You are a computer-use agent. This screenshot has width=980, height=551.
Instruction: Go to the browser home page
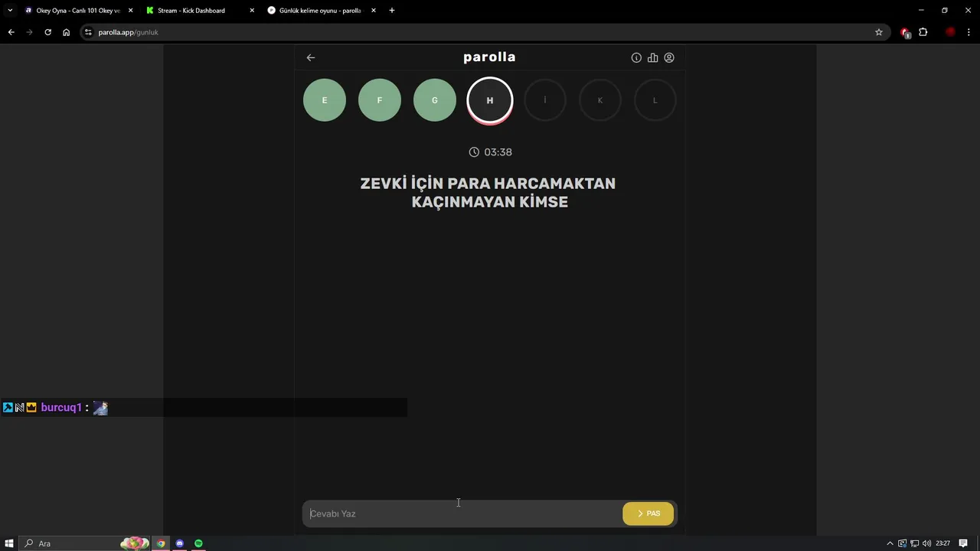[x=67, y=32]
